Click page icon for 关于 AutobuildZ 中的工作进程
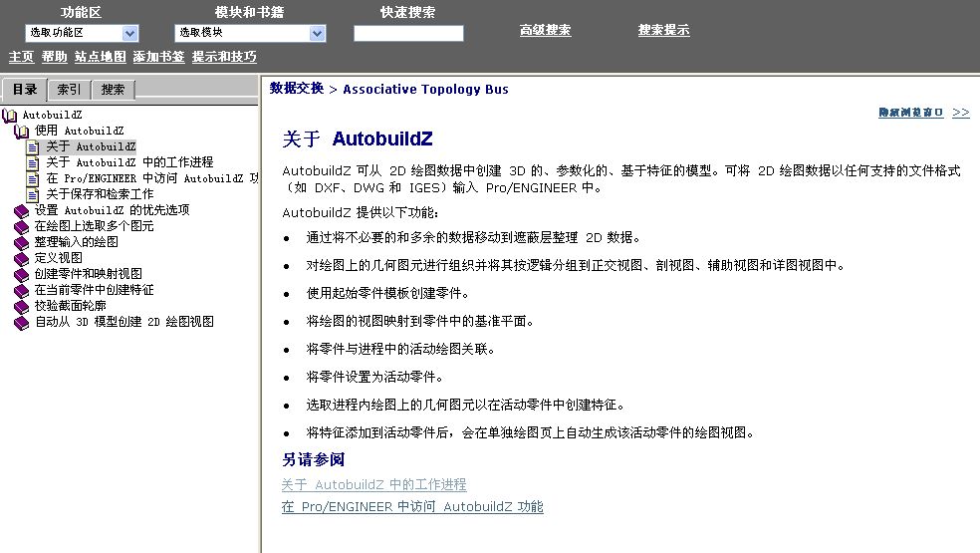Image resolution: width=980 pixels, height=553 pixels. [x=33, y=162]
